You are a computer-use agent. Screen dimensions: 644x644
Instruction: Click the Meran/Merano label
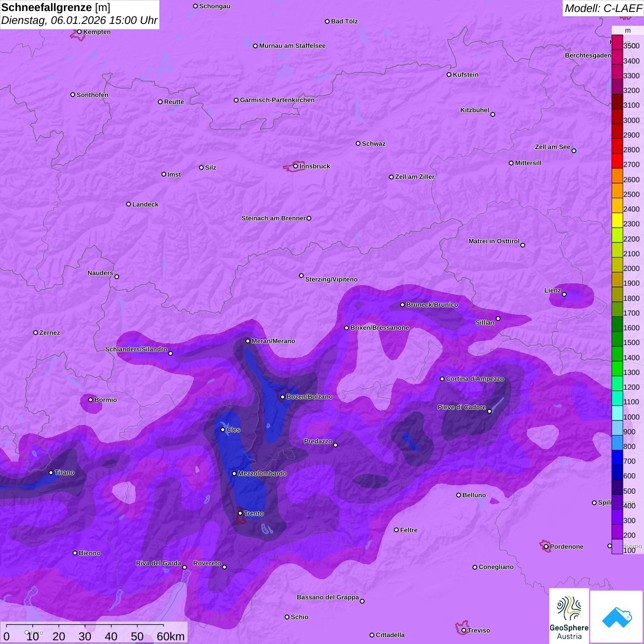point(273,341)
